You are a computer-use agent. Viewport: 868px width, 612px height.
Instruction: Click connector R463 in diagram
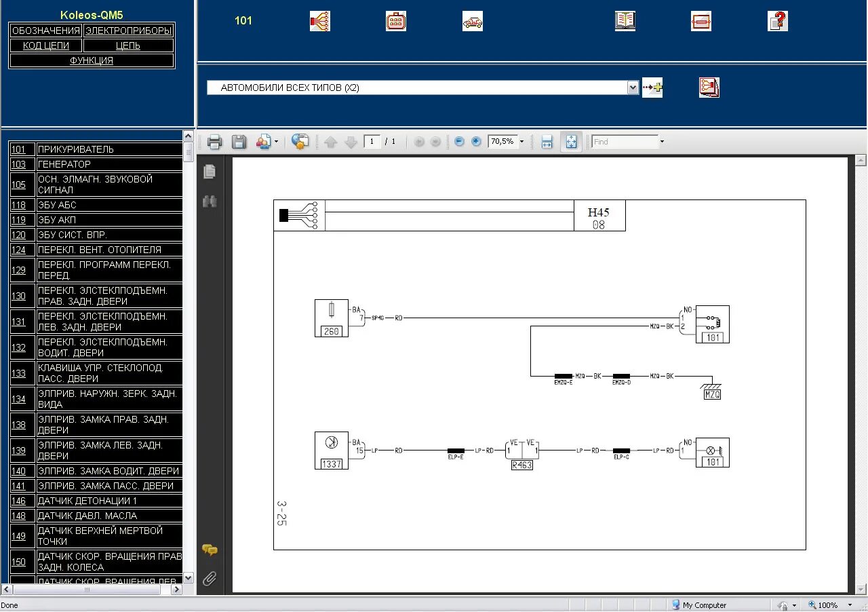click(x=521, y=465)
